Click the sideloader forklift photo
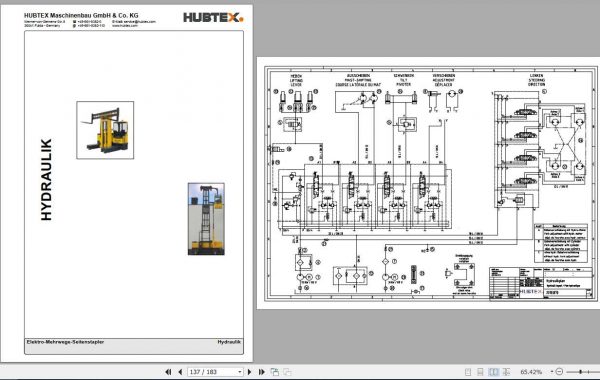Image resolution: width=600 pixels, height=380 pixels. (105, 130)
